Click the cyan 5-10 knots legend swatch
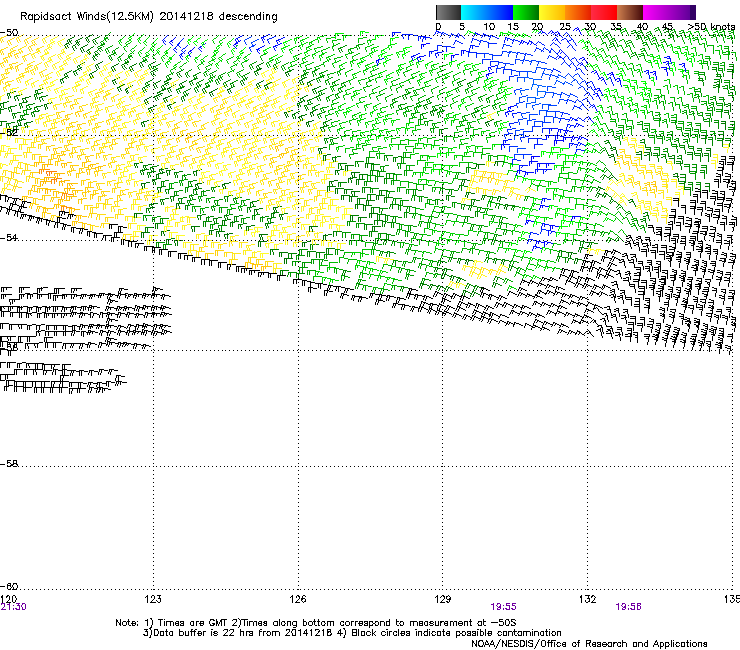This screenshot has height=650, width=740. tap(474, 12)
